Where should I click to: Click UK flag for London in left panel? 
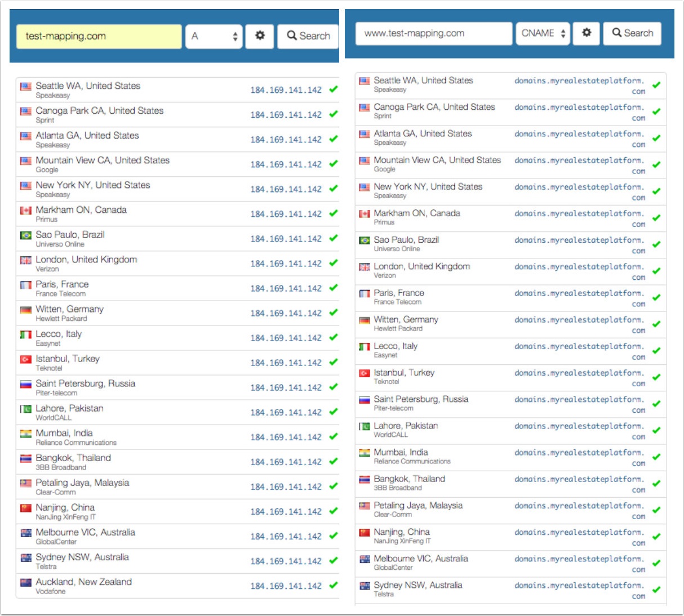(26, 260)
